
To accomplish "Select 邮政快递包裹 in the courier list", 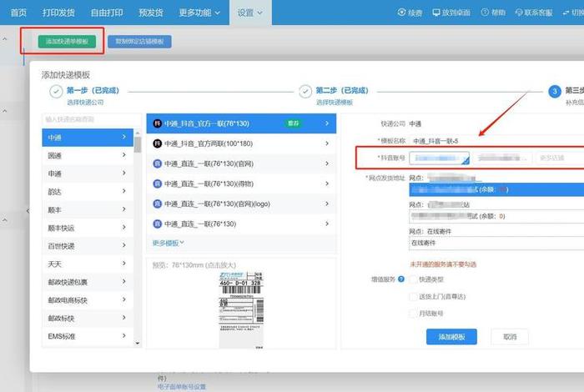I will 88,282.
